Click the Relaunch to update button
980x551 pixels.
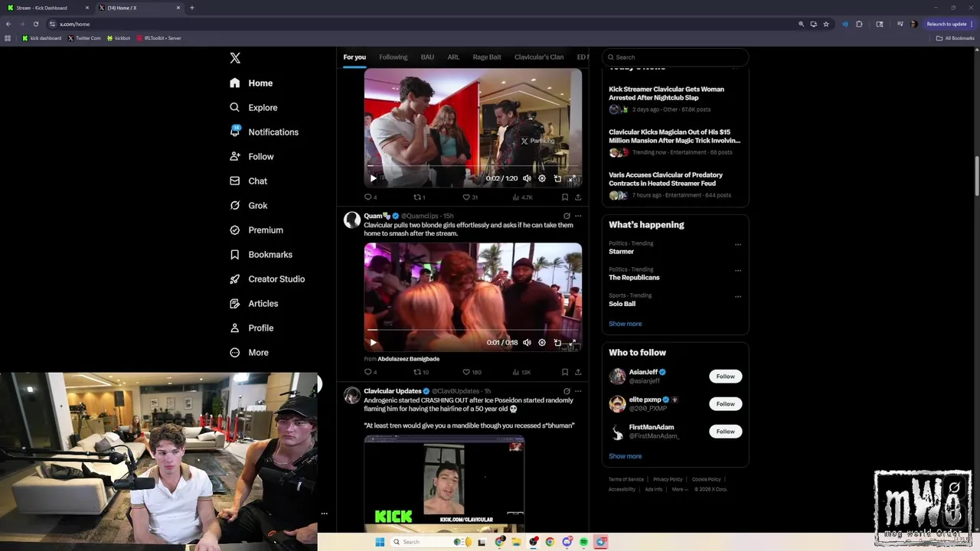click(950, 24)
